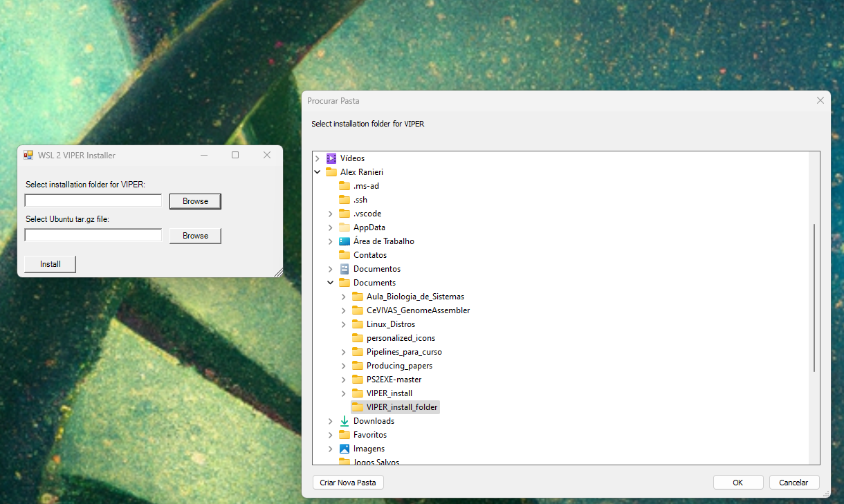Click the Documentos library icon
The image size is (844, 504).
click(344, 269)
